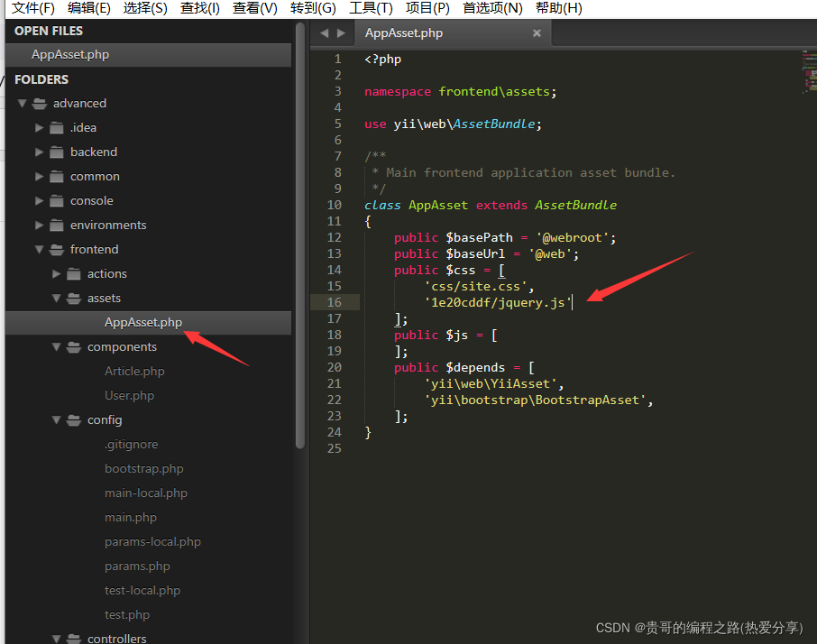Expand the environments folder

coord(39,225)
